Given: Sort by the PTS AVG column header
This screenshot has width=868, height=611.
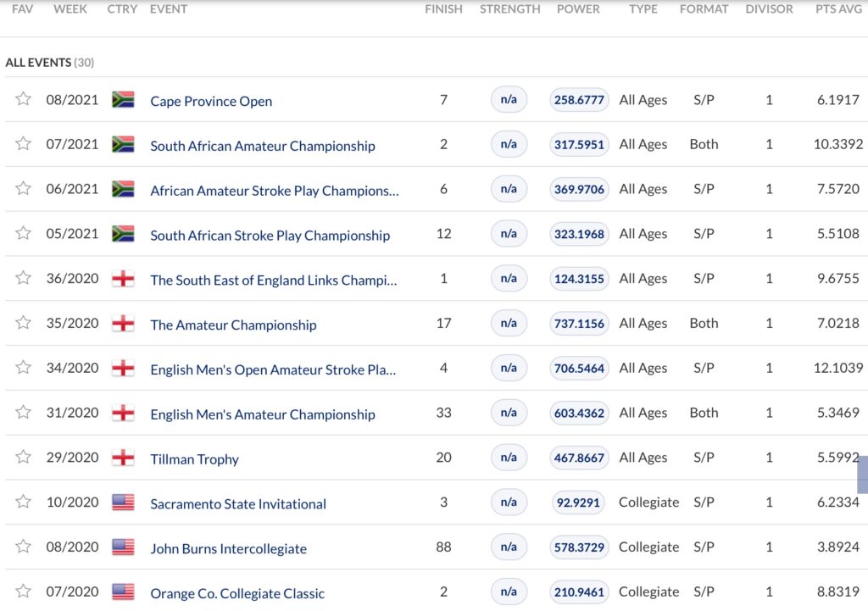Looking at the screenshot, I should pos(837,9).
